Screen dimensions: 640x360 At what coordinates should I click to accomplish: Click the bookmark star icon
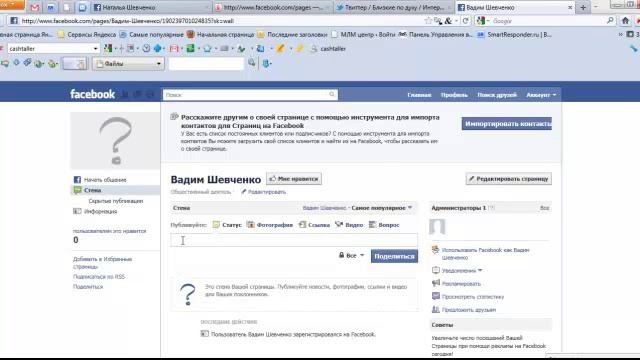(x=428, y=21)
